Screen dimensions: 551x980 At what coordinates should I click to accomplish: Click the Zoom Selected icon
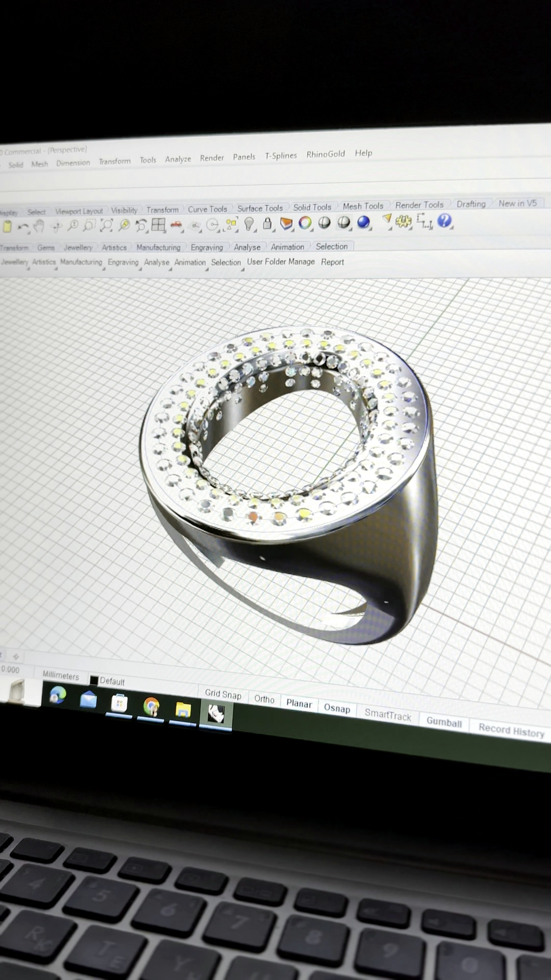[x=124, y=225]
